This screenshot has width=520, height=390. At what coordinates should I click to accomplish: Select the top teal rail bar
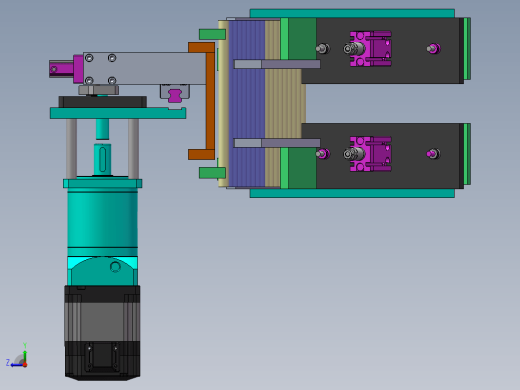(x=352, y=13)
